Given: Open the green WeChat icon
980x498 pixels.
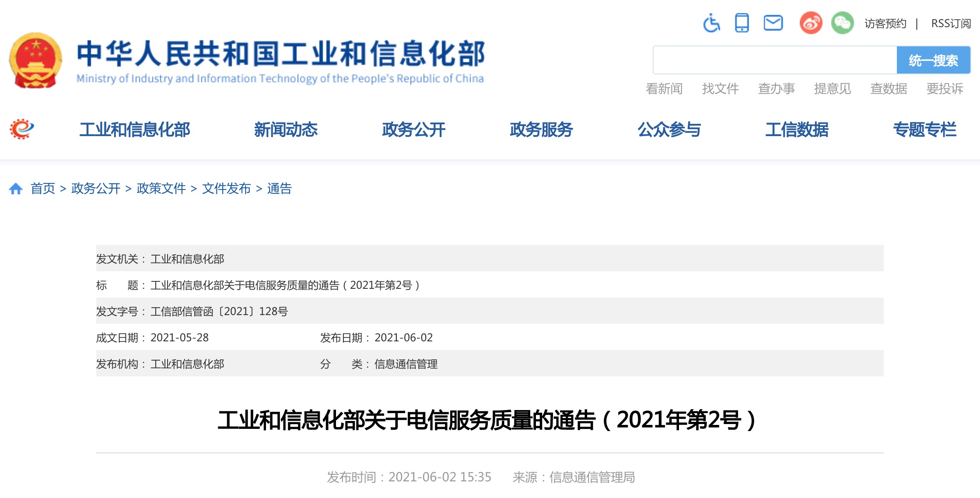Looking at the screenshot, I should point(842,23).
